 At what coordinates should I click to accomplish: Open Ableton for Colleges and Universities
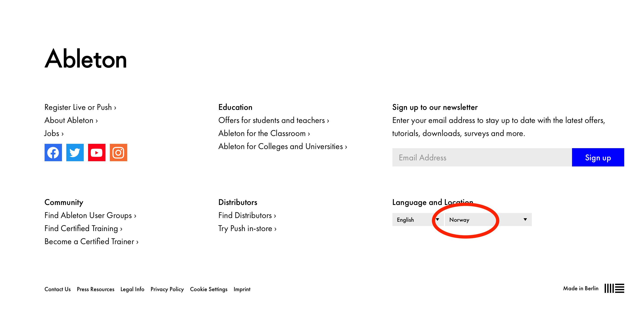click(282, 146)
